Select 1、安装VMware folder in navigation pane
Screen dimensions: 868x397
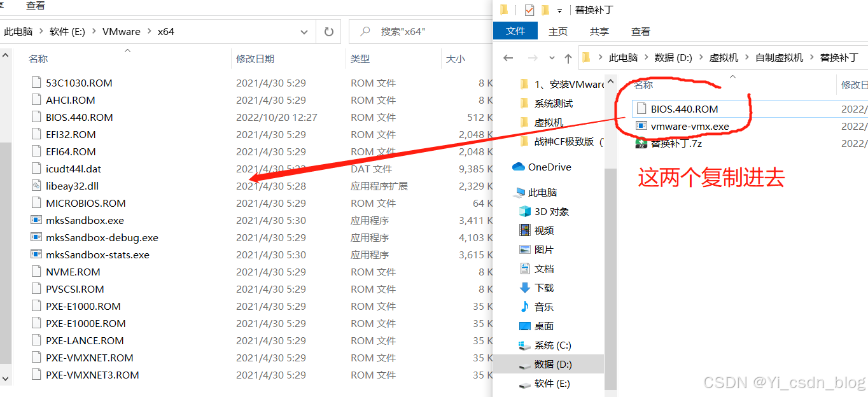563,84
